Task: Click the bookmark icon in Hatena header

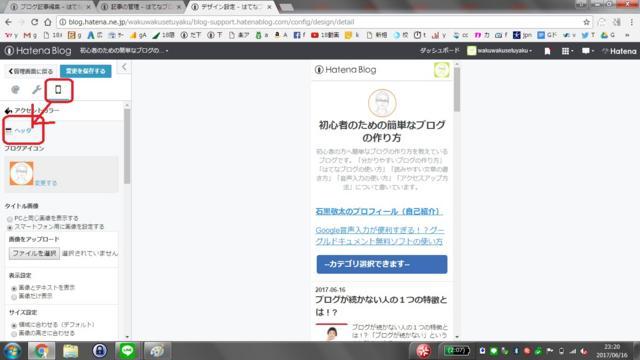Action: (547, 51)
